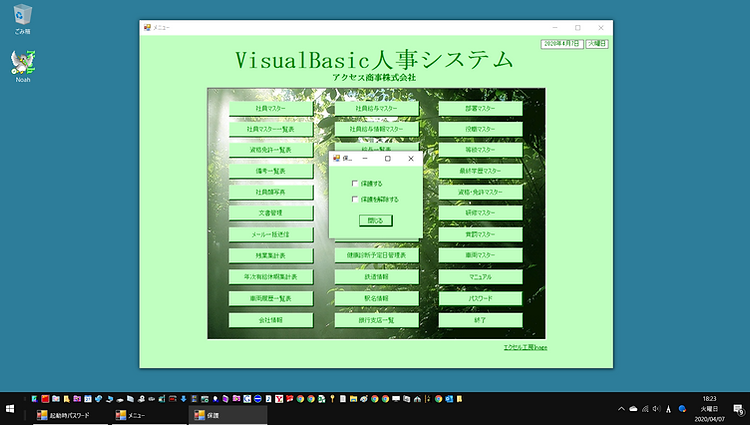
Task: Switch to 起動時パスワード taskbar window
Action: pos(71,415)
